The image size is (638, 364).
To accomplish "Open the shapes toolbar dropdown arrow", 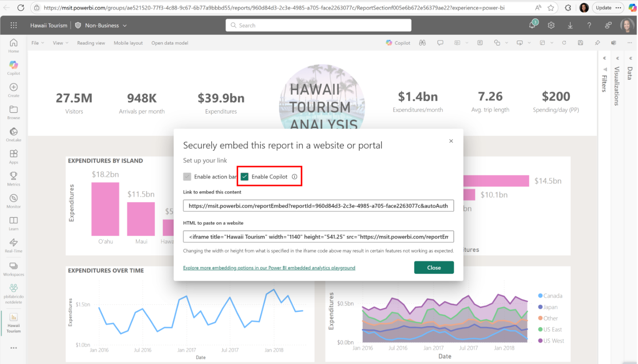I will pyautogui.click(x=506, y=43).
